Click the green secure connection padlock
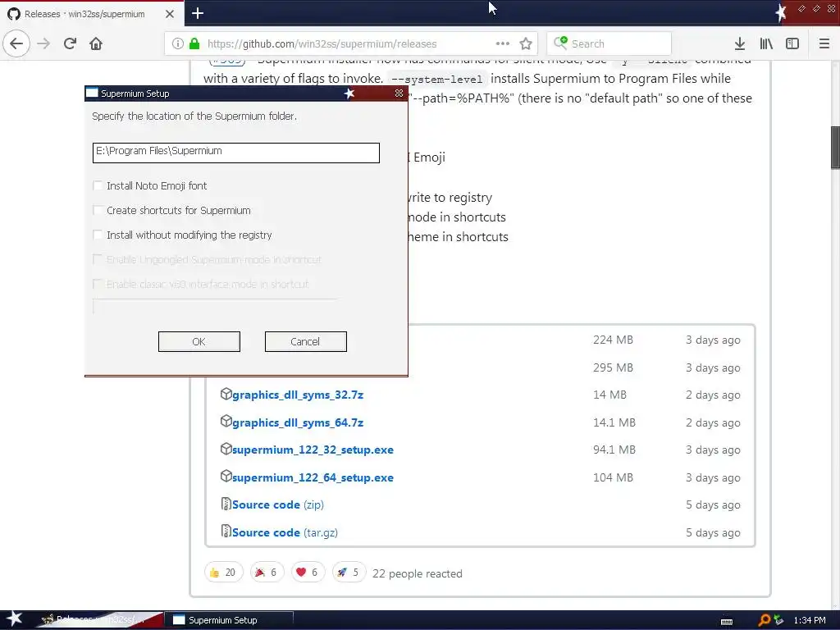Image resolution: width=840 pixels, height=630 pixels. coord(194,44)
